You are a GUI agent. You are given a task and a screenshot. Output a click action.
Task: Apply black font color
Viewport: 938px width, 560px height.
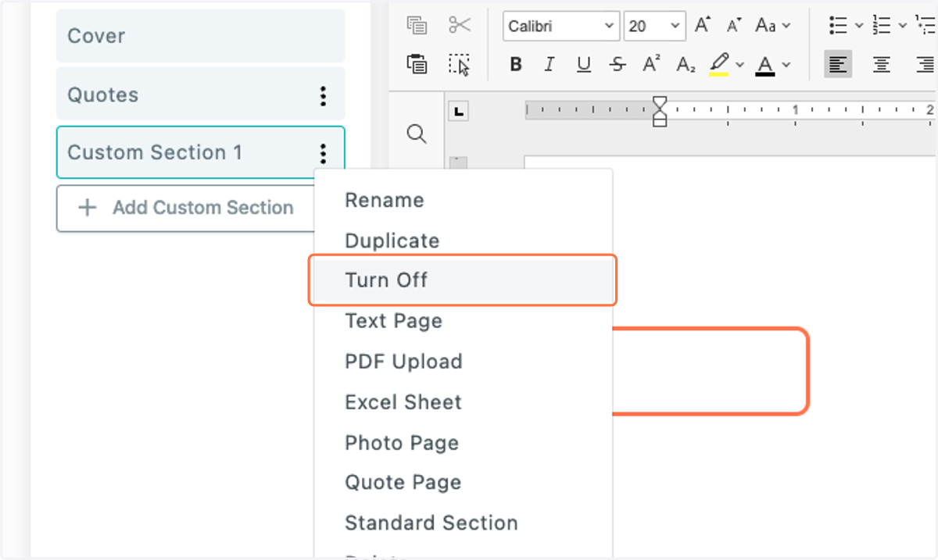tap(765, 65)
